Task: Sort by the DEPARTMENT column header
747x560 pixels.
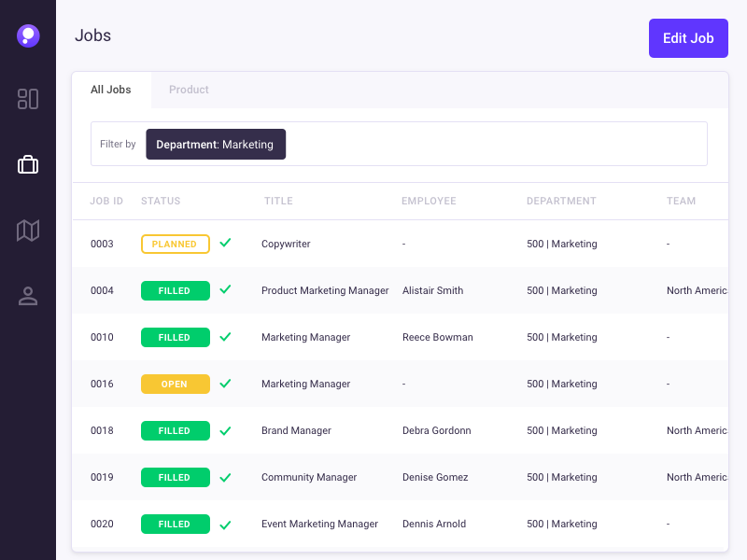Action: (x=561, y=201)
